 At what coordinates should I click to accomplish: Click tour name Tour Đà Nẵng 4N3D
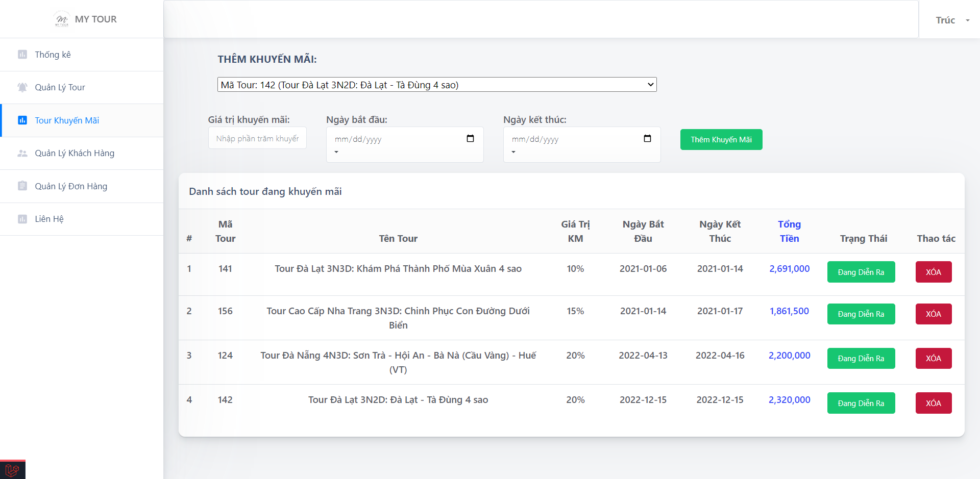(398, 362)
